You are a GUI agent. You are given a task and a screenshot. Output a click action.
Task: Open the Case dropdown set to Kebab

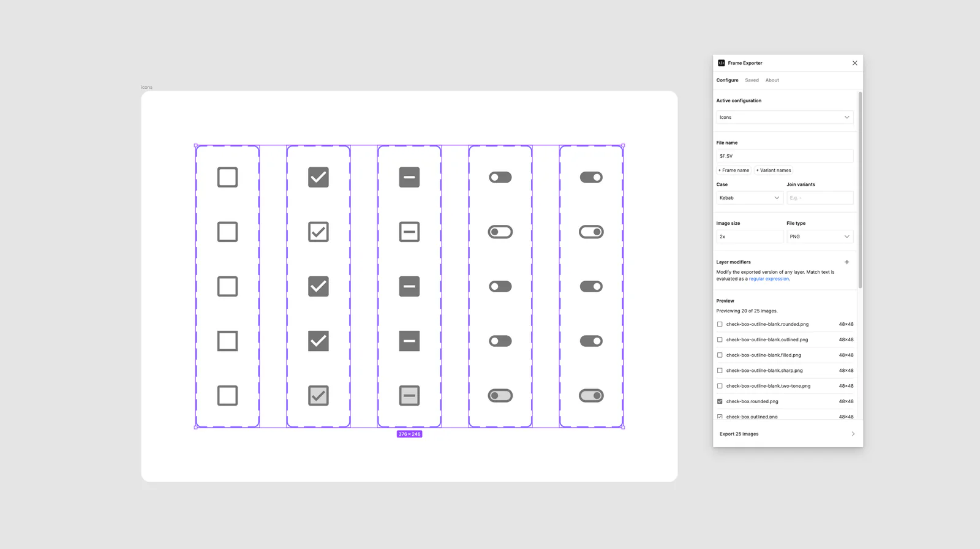(750, 198)
